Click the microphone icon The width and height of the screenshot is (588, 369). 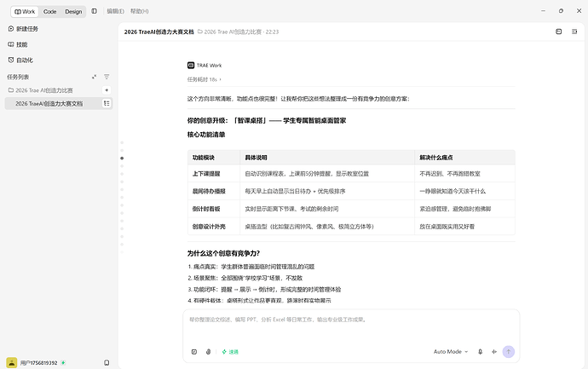[480, 352]
